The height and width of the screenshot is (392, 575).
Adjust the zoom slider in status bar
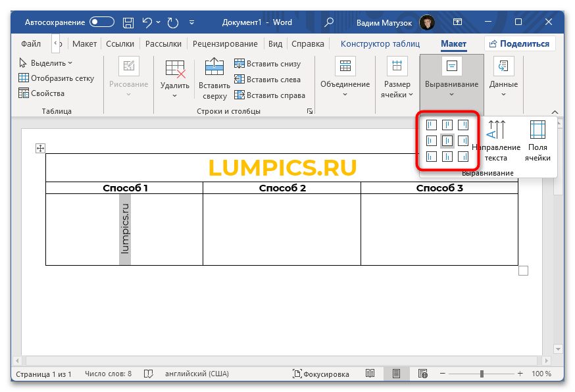click(x=482, y=374)
